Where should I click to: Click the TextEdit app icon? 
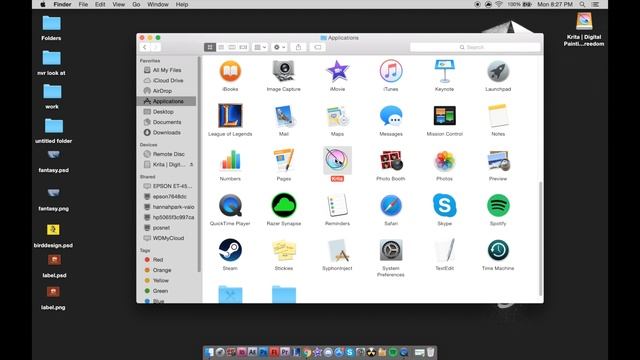(x=444, y=250)
